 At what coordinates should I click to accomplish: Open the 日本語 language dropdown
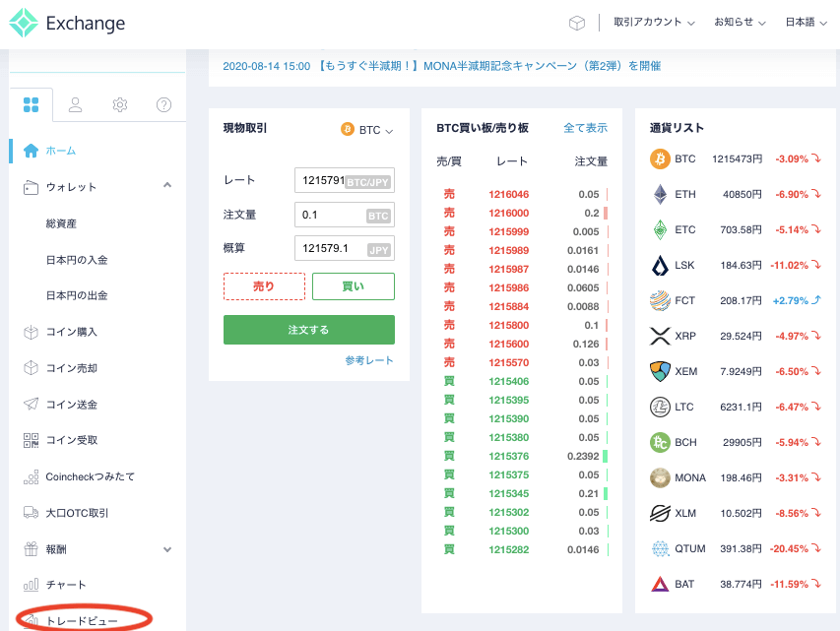(807, 23)
